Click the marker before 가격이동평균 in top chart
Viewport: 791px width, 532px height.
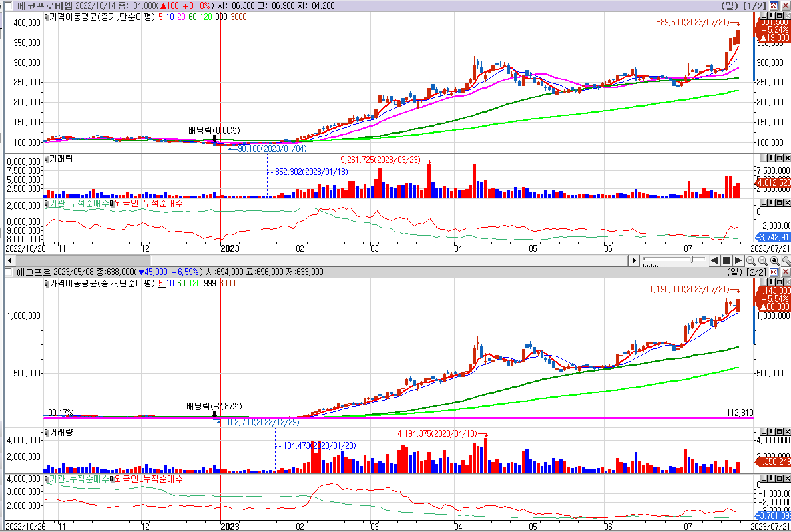[x=46, y=17]
